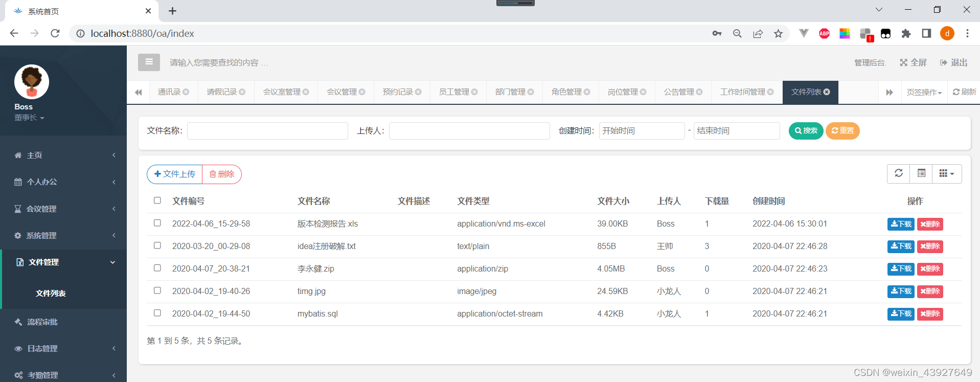Switch to the 公告管理 tab

[x=679, y=92]
